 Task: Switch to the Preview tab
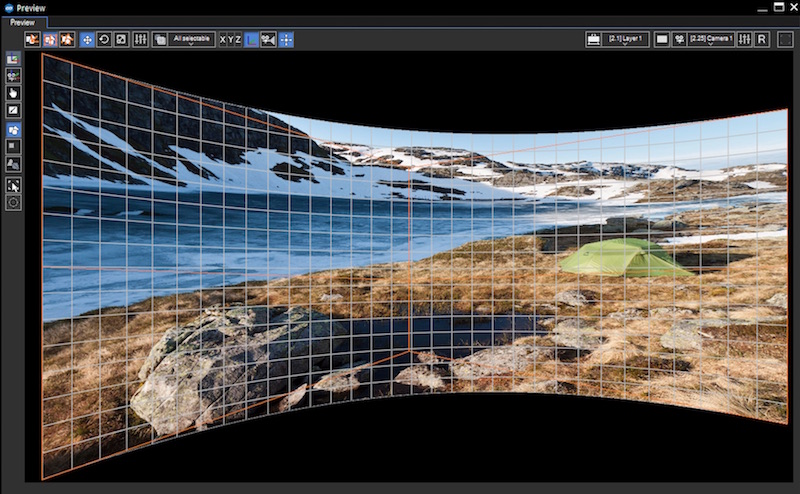coord(22,22)
